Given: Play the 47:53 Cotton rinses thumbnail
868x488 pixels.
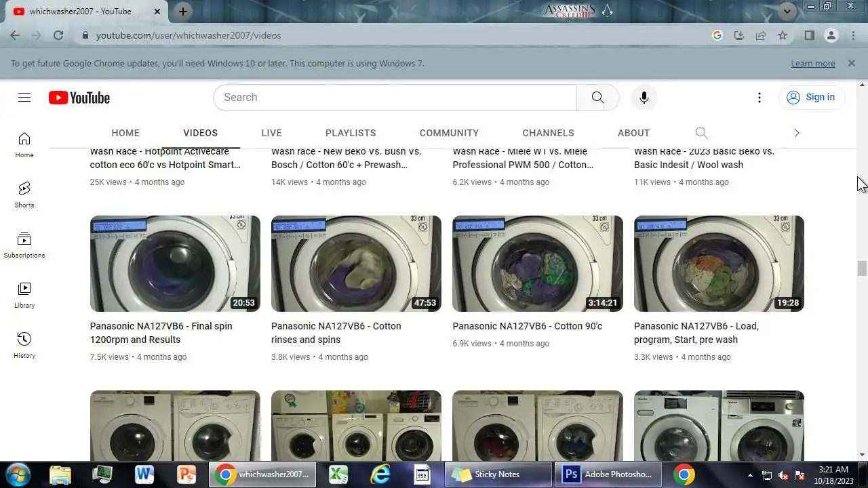Looking at the screenshot, I should tap(356, 264).
